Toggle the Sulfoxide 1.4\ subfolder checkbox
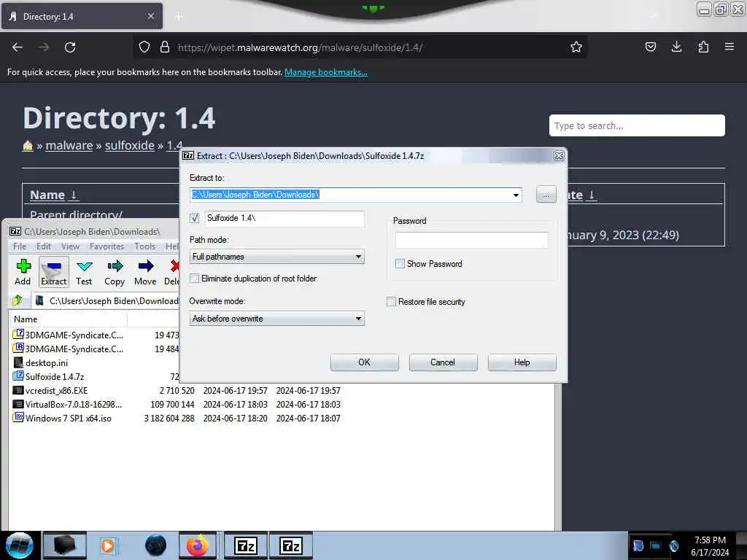This screenshot has height=560, width=747. (194, 218)
